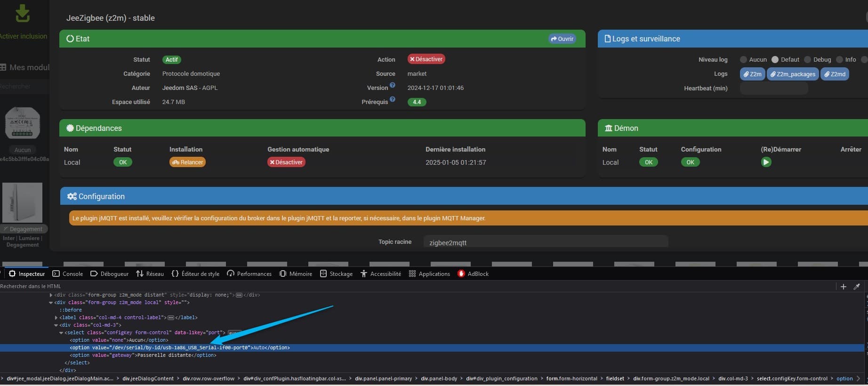This screenshot has width=868, height=386.
Task: Switch to the Console tab
Action: tap(68, 273)
